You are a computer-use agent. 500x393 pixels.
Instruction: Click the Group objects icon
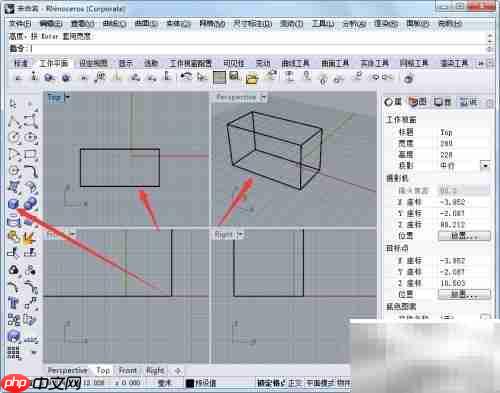tap(14, 269)
